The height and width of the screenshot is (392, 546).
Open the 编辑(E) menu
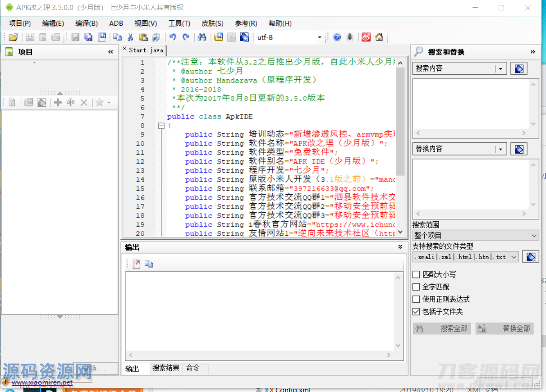point(53,23)
